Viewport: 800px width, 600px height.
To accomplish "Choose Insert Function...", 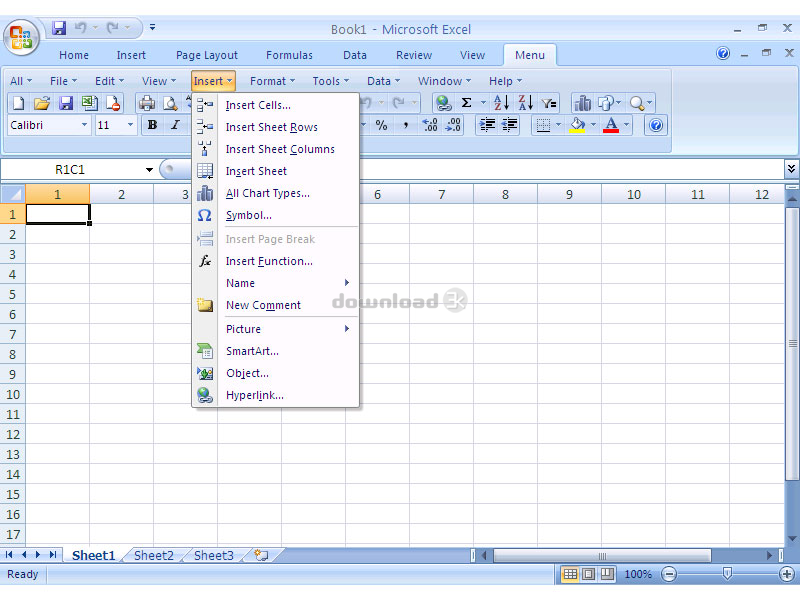I will tap(276, 261).
